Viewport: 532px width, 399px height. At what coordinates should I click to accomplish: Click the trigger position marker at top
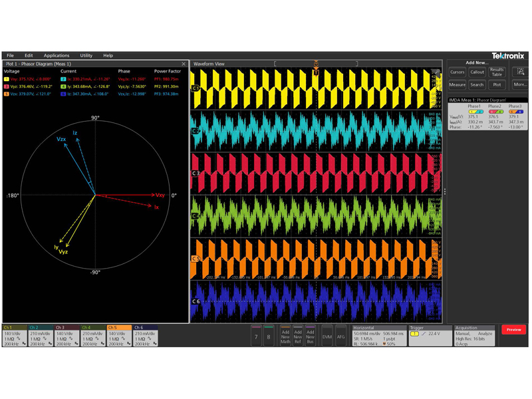coord(316,66)
